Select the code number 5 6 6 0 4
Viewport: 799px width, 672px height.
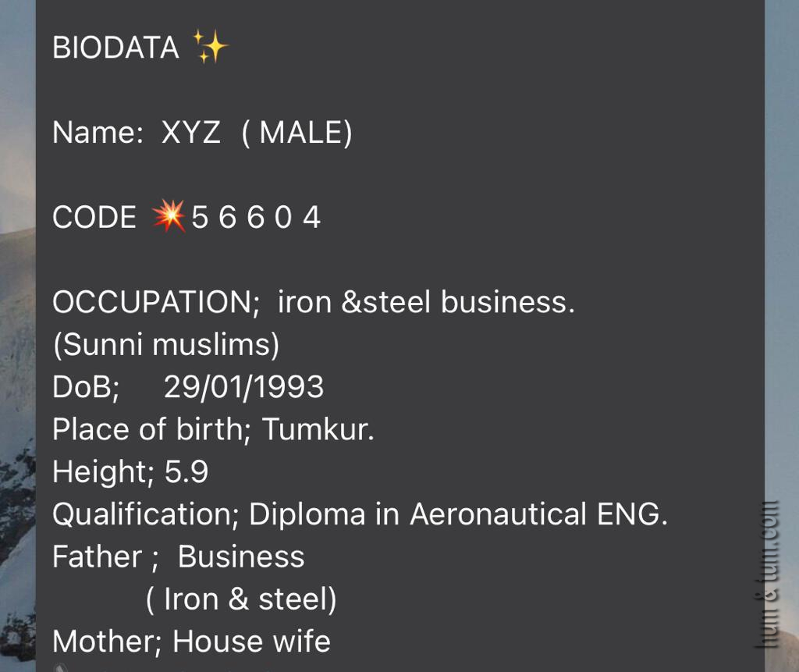(x=256, y=217)
